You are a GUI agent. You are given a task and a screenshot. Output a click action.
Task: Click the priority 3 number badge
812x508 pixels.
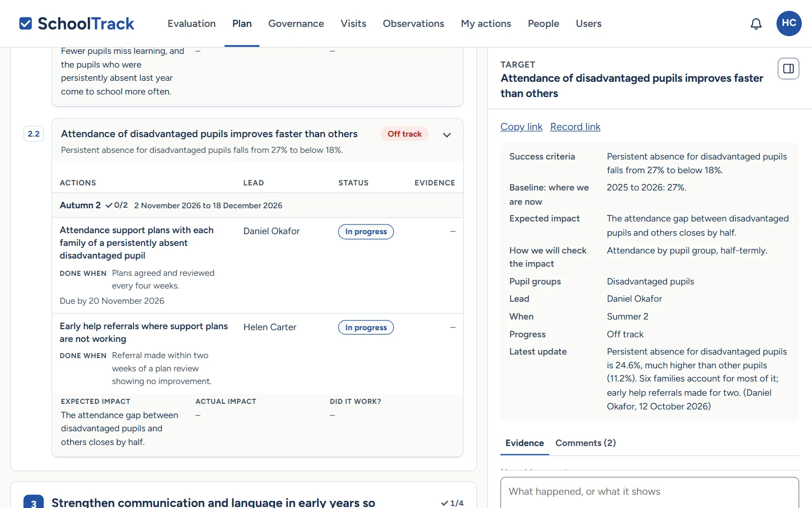33,502
